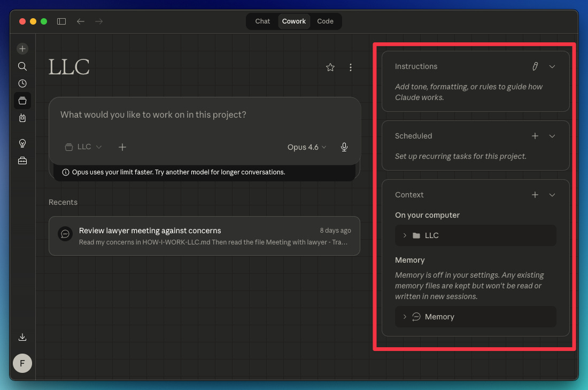Edit Instructions with the pencil icon

[x=535, y=66]
